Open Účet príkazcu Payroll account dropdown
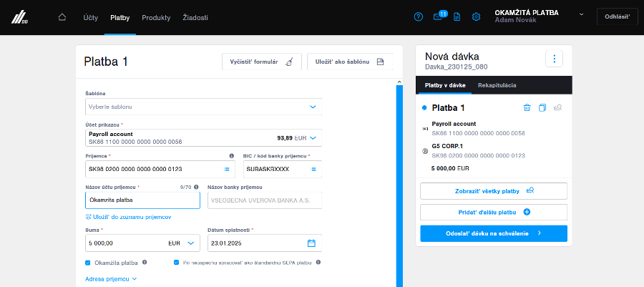This screenshot has width=644, height=287. pyautogui.click(x=203, y=138)
